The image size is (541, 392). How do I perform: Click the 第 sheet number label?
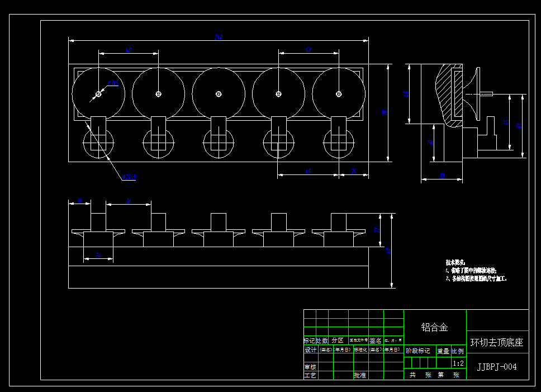pyautogui.click(x=440, y=375)
